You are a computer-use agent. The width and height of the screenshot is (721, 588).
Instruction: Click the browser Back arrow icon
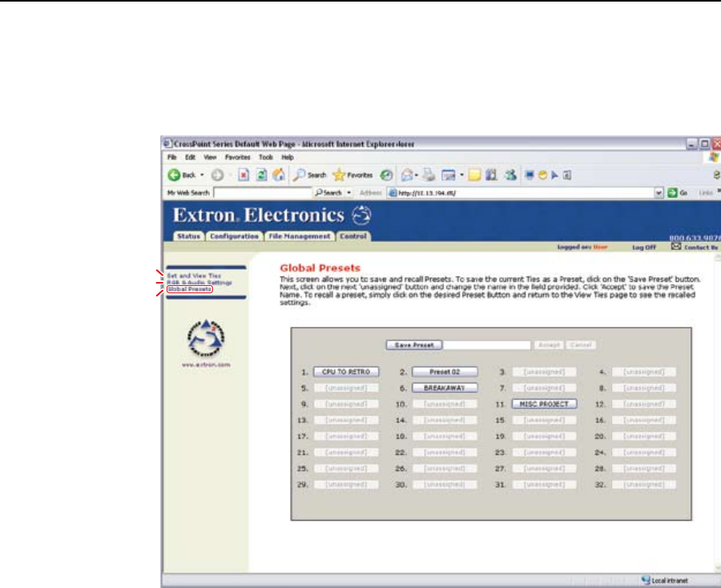pyautogui.click(x=172, y=175)
